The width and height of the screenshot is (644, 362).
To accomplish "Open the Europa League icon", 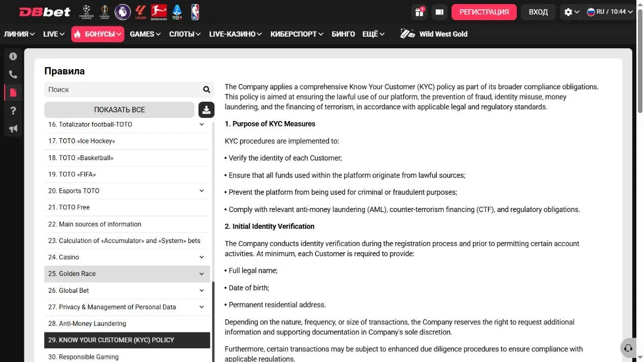I will pos(104,12).
